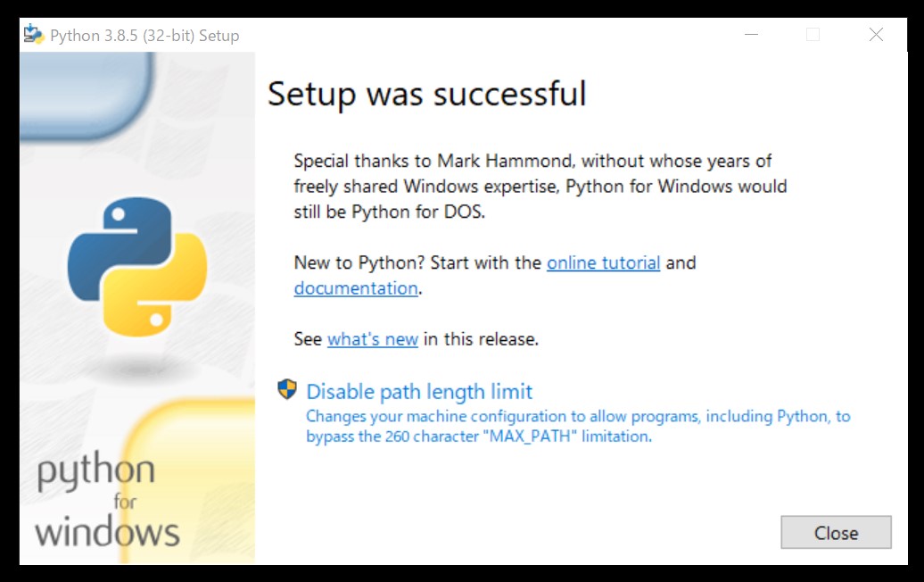
Task: Click the X to exit the installer
Action: point(875,34)
